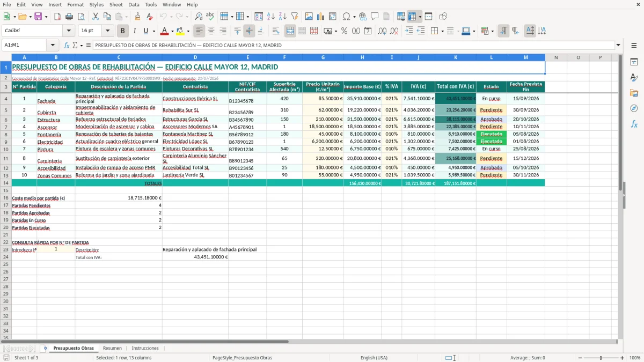Click the Merge and Center Cells icon
The width and height of the screenshot is (644, 362).
[290, 31]
